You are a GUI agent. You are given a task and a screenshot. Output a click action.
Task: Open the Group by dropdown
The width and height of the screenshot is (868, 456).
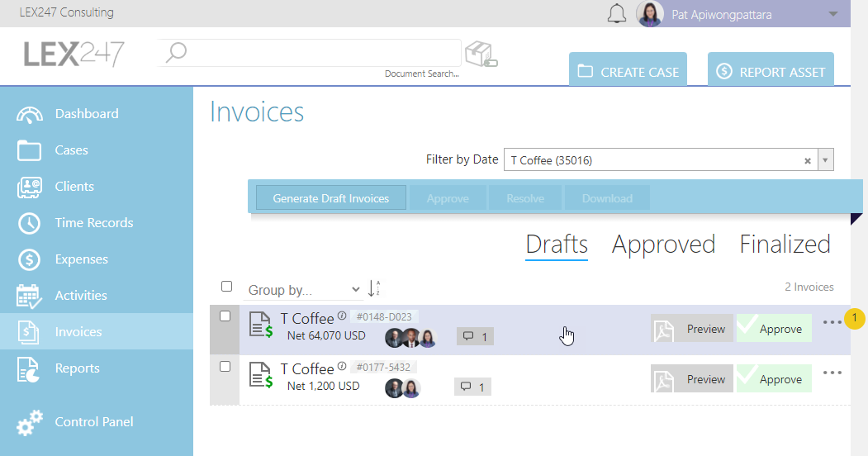point(303,290)
